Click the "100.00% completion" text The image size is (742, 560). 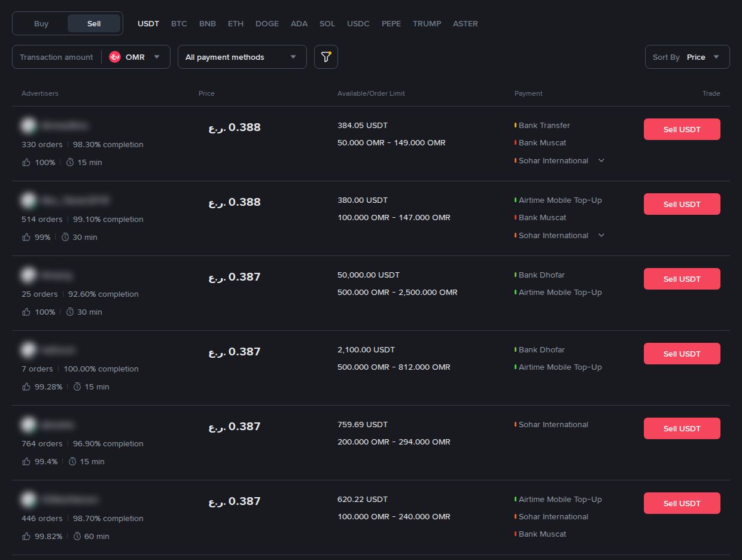tap(101, 369)
